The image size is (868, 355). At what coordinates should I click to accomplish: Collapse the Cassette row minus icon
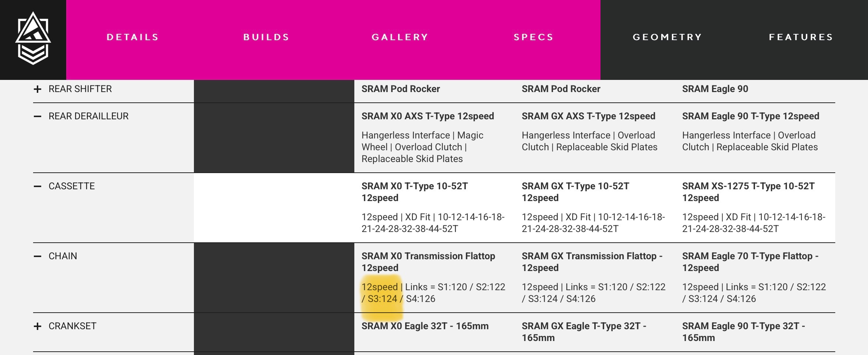[x=37, y=186]
